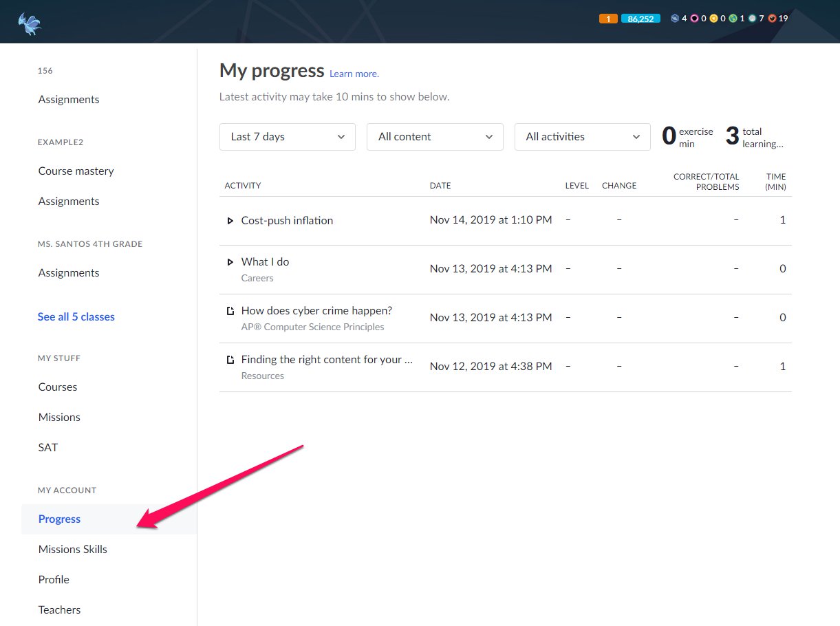Click the 3 total learning summary
Viewport: 840px width, 626px height.
[x=755, y=137]
